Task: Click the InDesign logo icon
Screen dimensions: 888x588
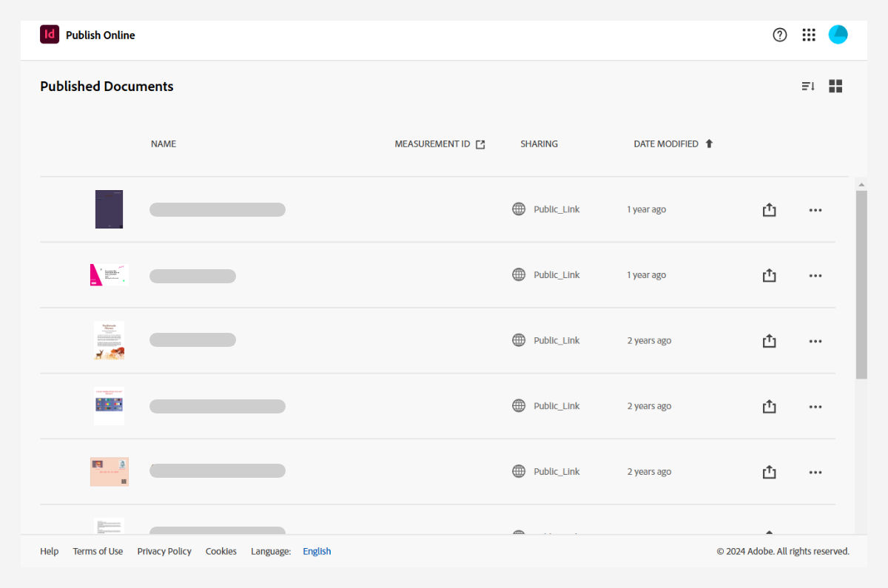Action: [x=49, y=34]
